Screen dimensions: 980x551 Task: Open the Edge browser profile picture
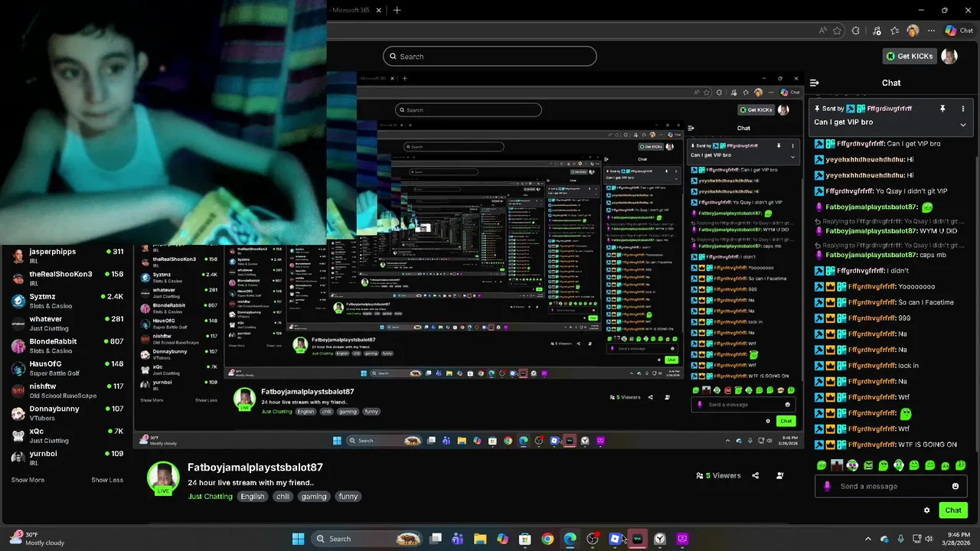pyautogui.click(x=913, y=31)
